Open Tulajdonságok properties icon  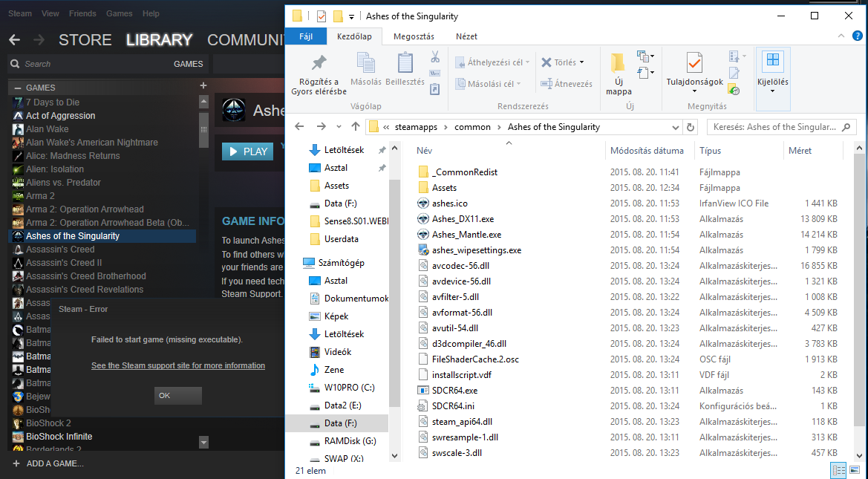click(694, 63)
